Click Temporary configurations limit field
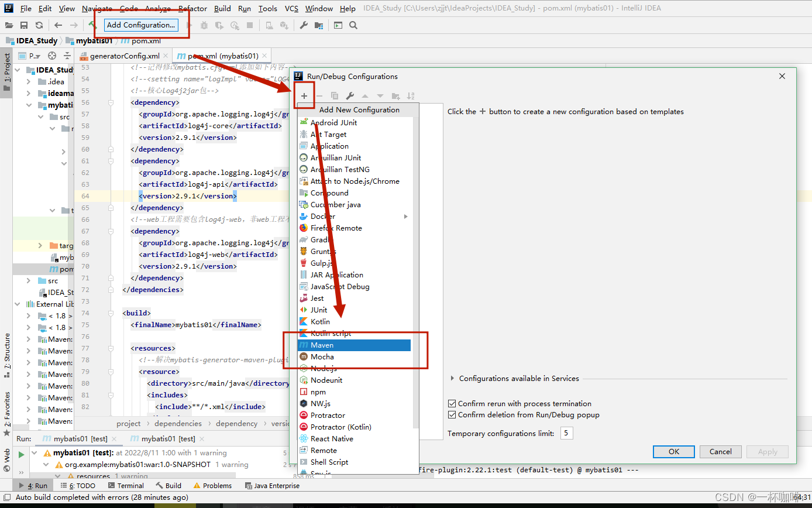The image size is (812, 508). [566, 434]
